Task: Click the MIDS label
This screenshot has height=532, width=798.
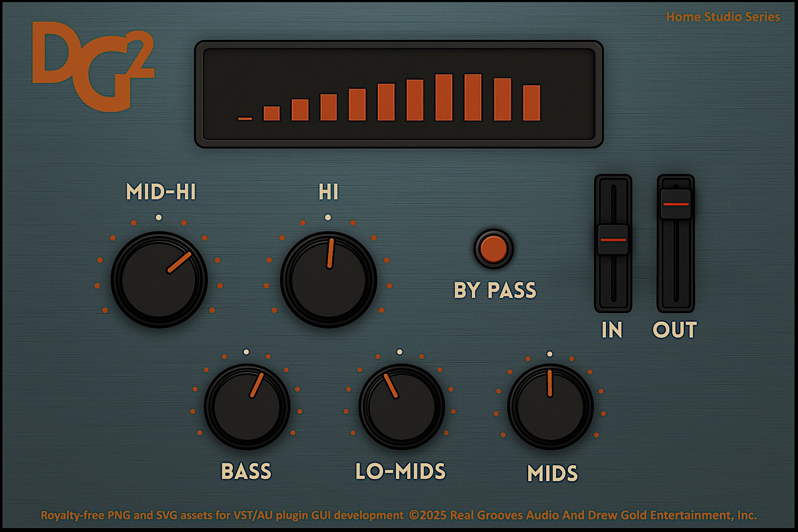Action: tap(553, 474)
